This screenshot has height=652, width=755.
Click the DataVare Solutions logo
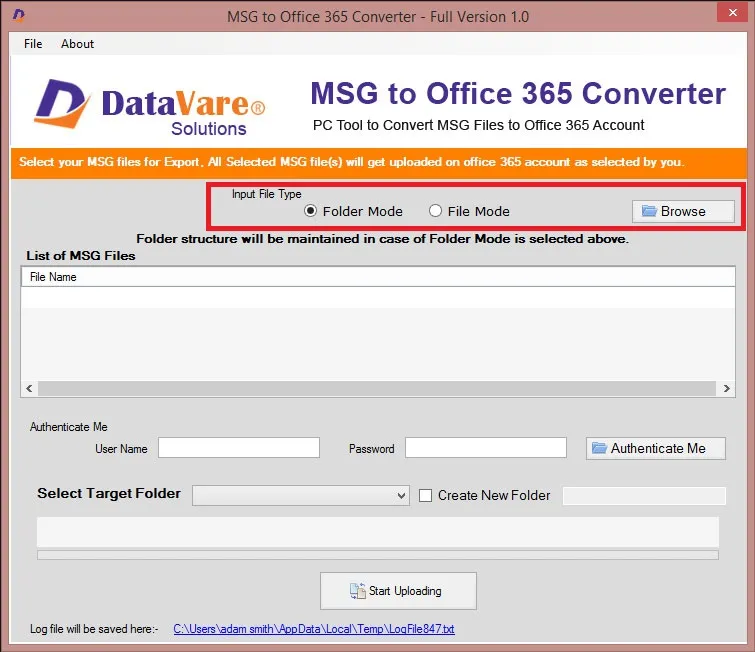coord(150,106)
